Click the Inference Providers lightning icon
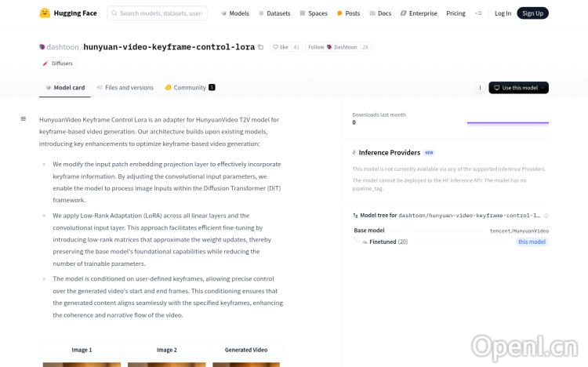Screen dimensions: 588x367 click(x=354, y=152)
